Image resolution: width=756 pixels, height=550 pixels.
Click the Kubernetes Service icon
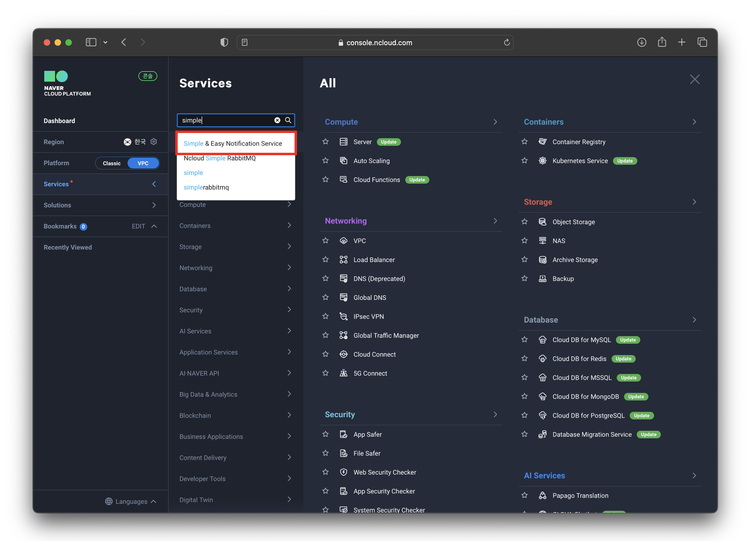click(542, 161)
